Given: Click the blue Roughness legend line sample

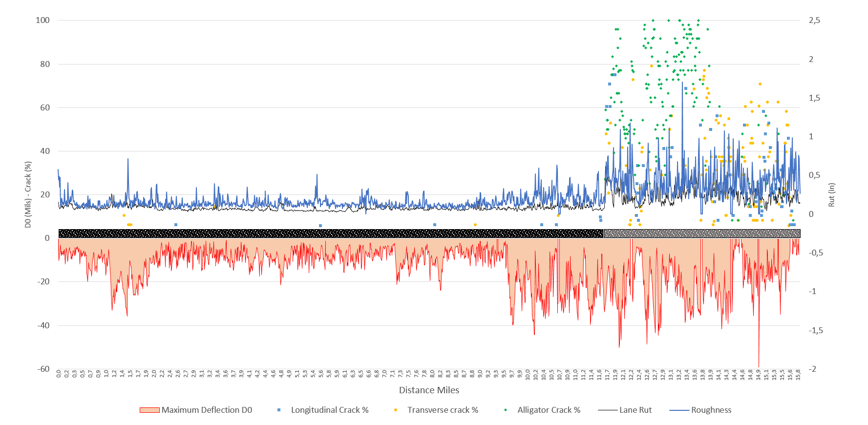Looking at the screenshot, I should coord(679,410).
